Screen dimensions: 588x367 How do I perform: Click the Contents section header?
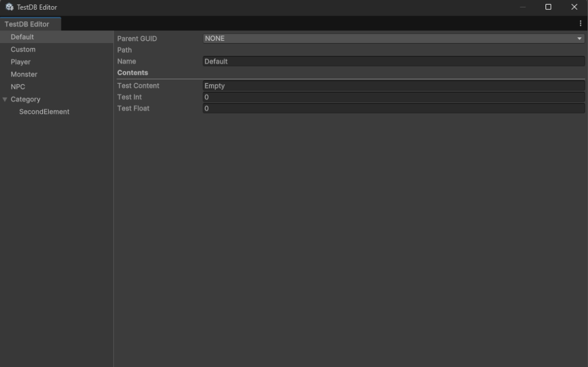point(133,73)
